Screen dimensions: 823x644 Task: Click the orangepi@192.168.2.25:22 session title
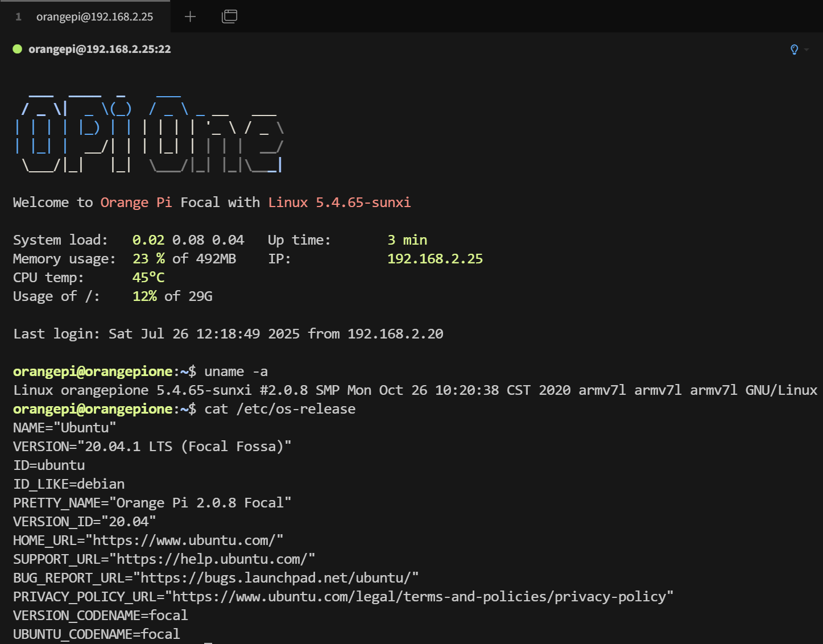point(100,49)
